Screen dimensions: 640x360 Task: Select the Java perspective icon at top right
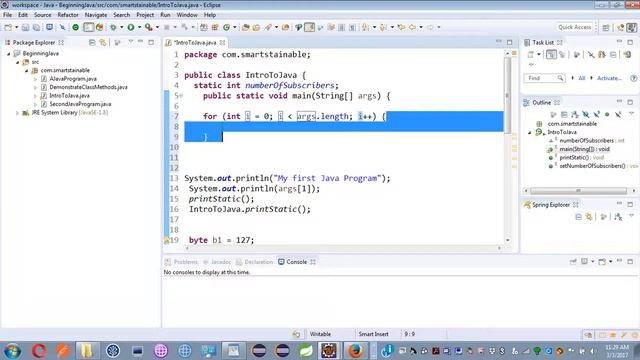[631, 27]
